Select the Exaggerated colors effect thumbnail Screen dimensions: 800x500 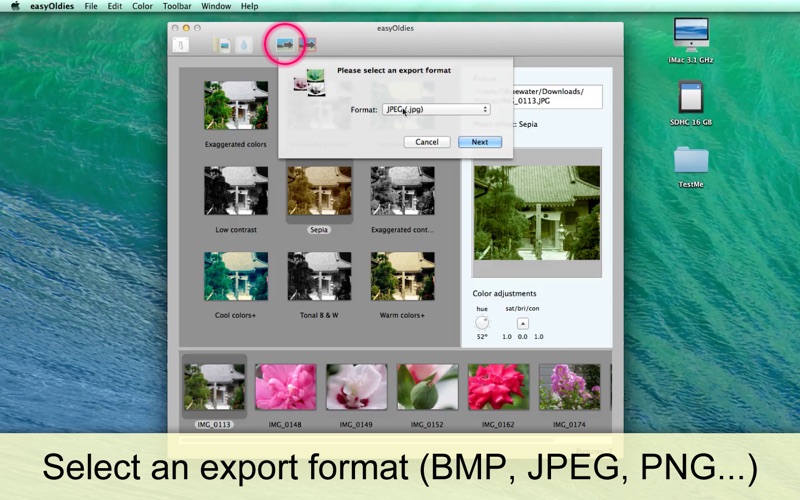236,105
